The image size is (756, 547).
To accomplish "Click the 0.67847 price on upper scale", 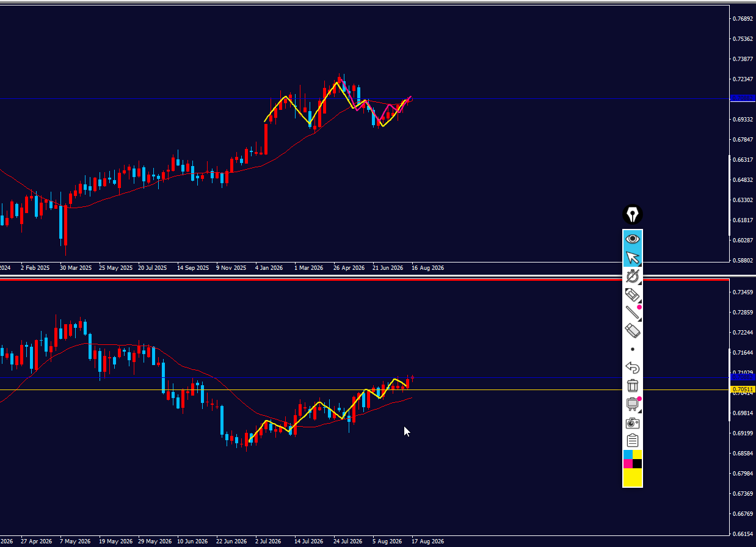I will [743, 139].
